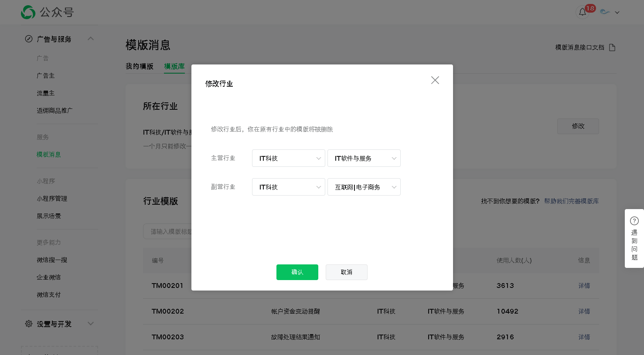Open the IT软件与服务 sub-industry dropdown

364,158
